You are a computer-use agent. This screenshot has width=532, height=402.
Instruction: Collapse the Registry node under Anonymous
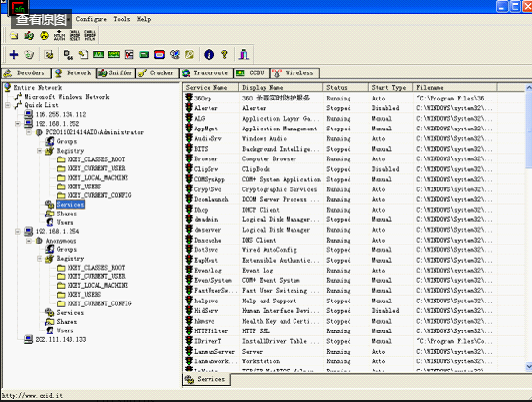40,259
